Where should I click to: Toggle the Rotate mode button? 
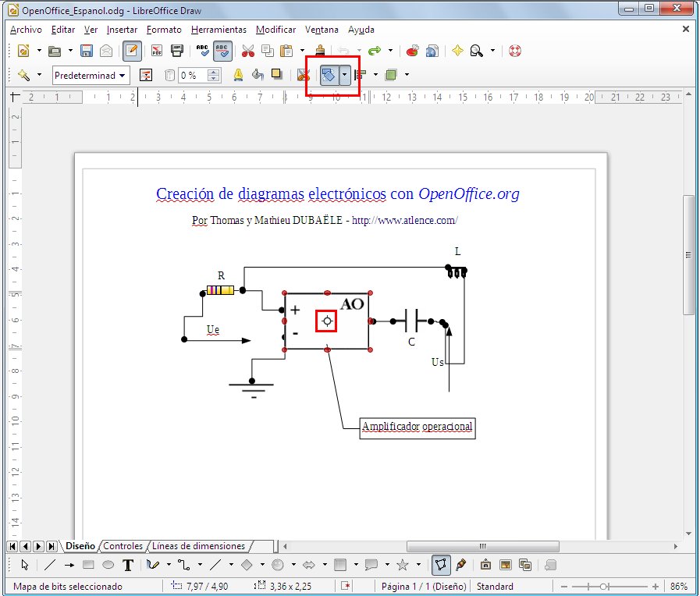coord(329,75)
